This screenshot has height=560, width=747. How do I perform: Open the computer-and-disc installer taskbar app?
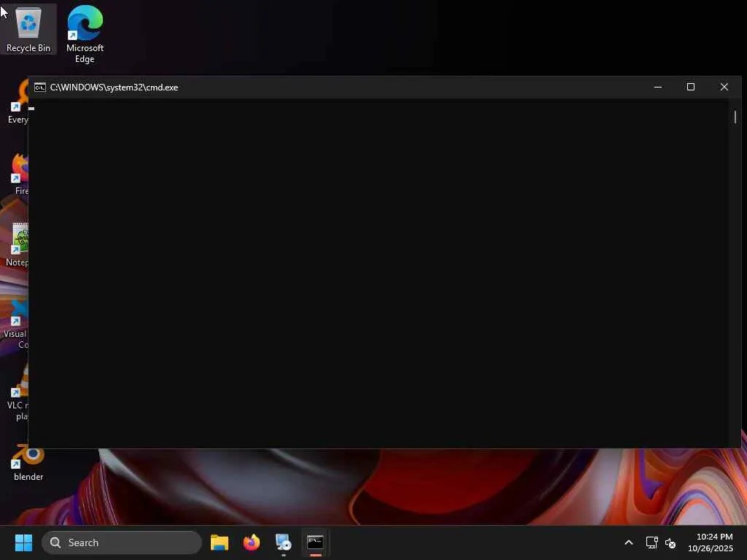click(283, 542)
